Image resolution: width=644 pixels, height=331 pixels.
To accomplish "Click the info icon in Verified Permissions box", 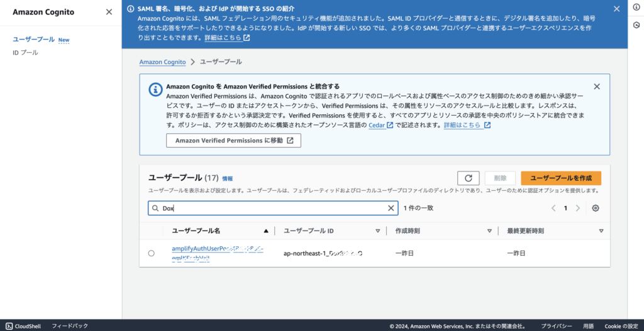I will click(155, 90).
